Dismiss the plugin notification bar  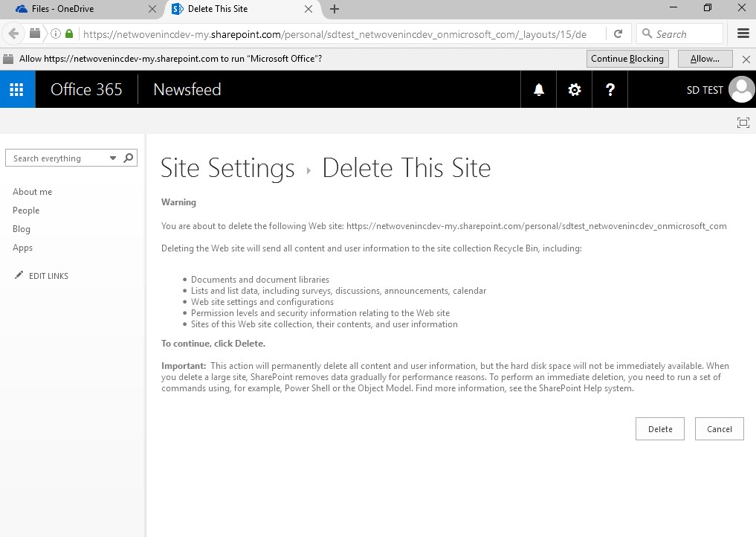coord(746,60)
